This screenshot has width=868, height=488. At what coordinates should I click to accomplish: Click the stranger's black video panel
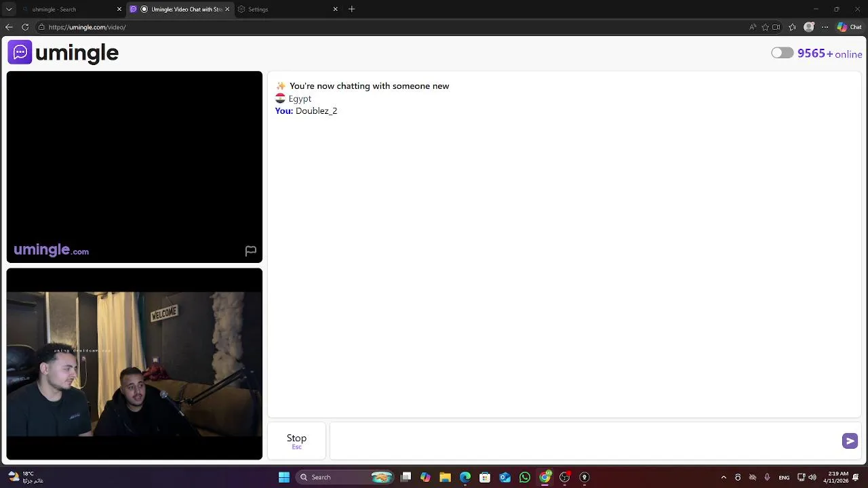(134, 167)
